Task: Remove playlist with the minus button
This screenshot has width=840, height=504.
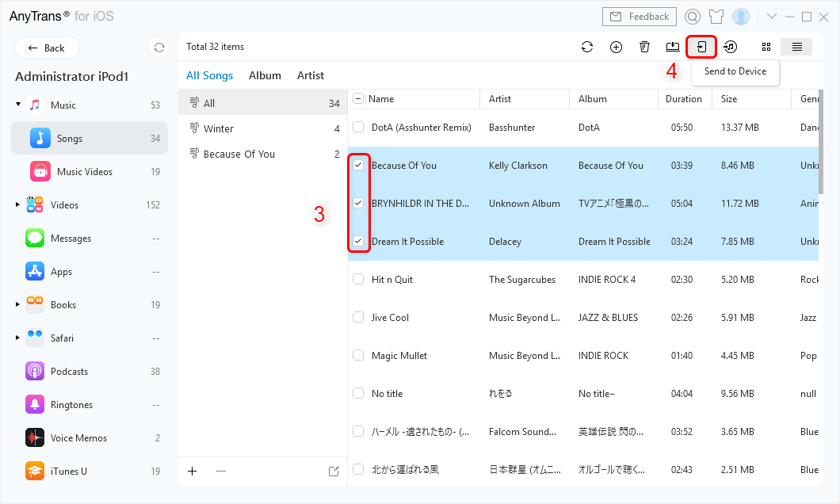Action: point(221,472)
